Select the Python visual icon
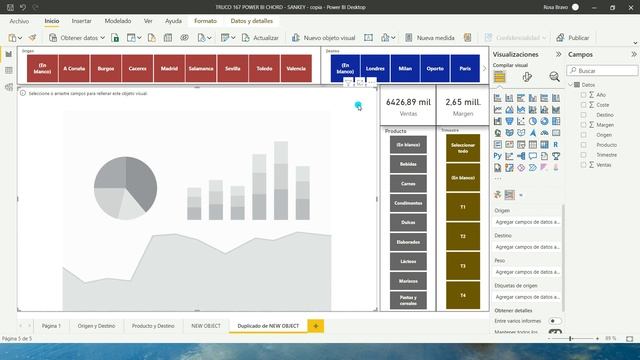This screenshot has height=360, width=640. pyautogui.click(x=498, y=156)
